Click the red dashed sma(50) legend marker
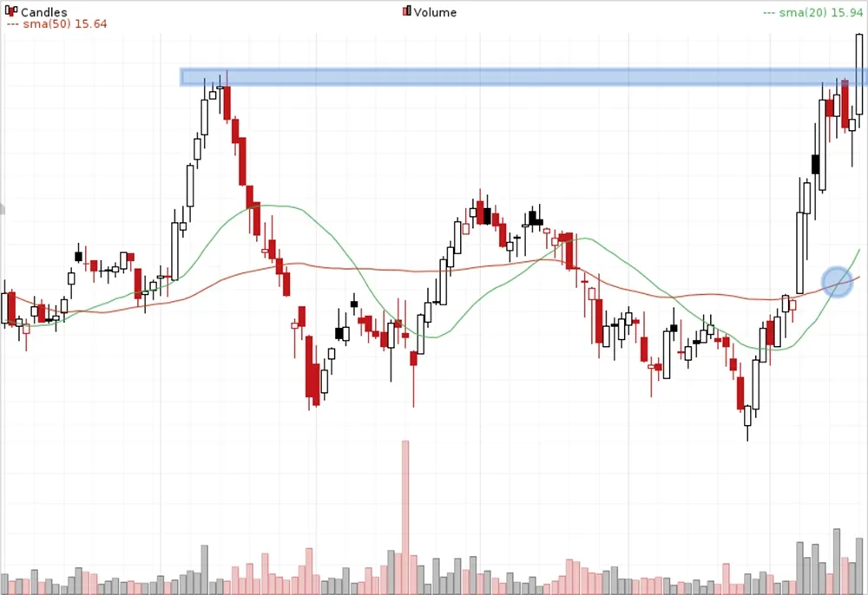Screen dimensions: 868x595 click(13, 24)
